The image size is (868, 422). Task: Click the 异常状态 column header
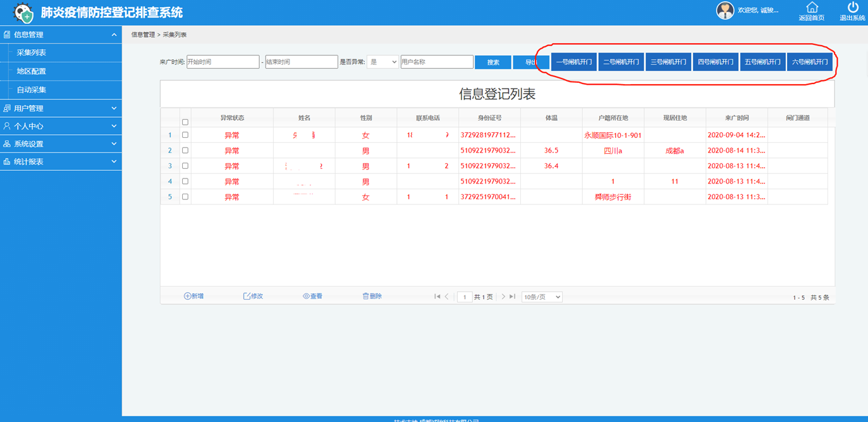232,118
